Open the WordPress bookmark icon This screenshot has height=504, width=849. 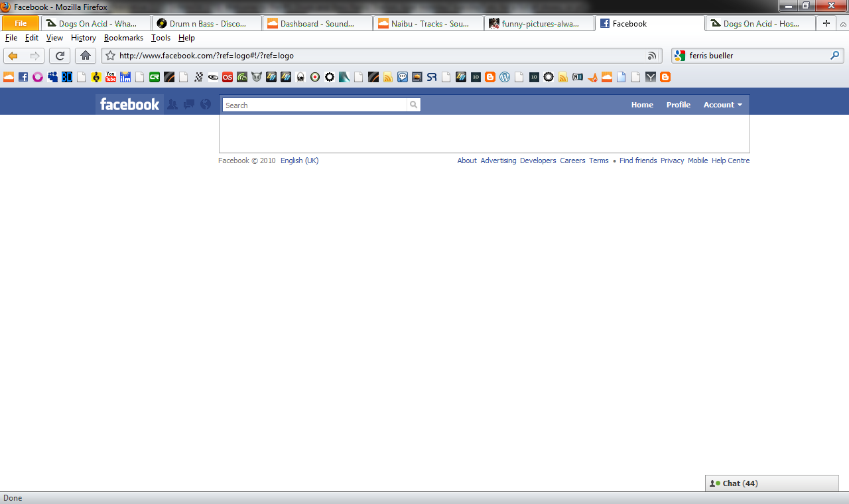[505, 77]
